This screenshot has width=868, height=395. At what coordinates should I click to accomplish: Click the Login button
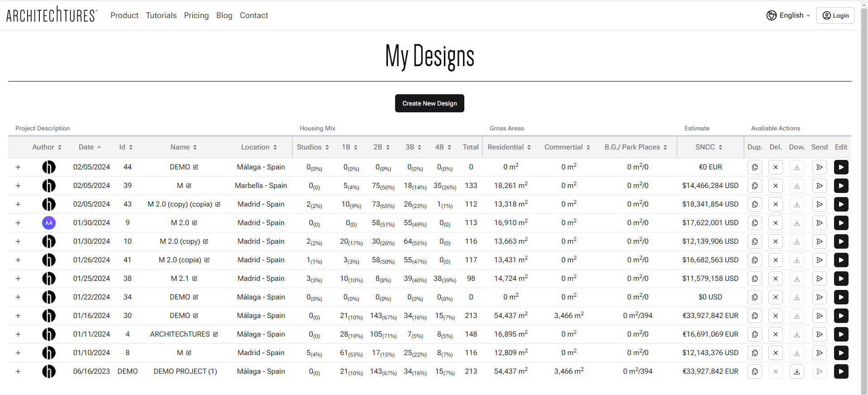click(835, 15)
